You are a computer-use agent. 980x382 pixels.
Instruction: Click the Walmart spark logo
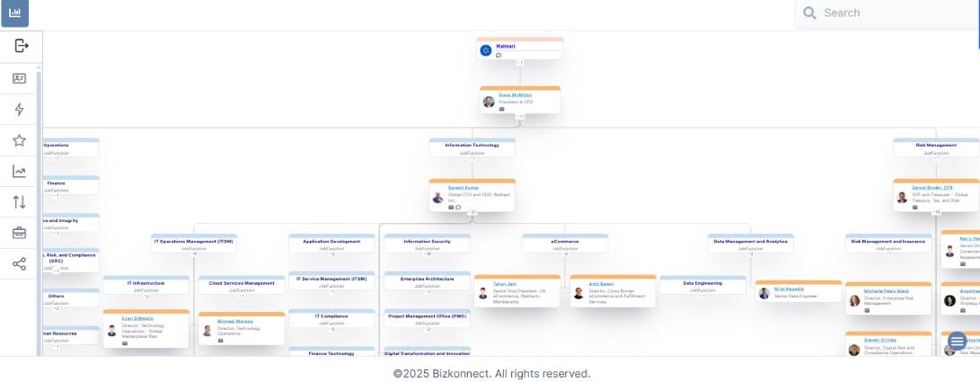[x=486, y=50]
